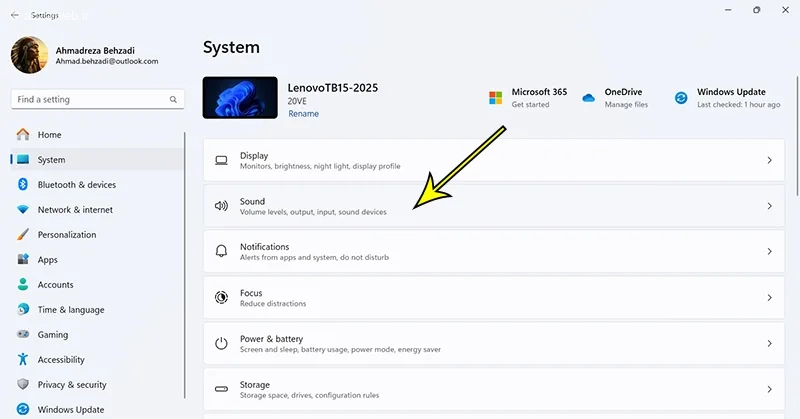Click the Find a setting search box
The image size is (800, 419).
point(90,100)
